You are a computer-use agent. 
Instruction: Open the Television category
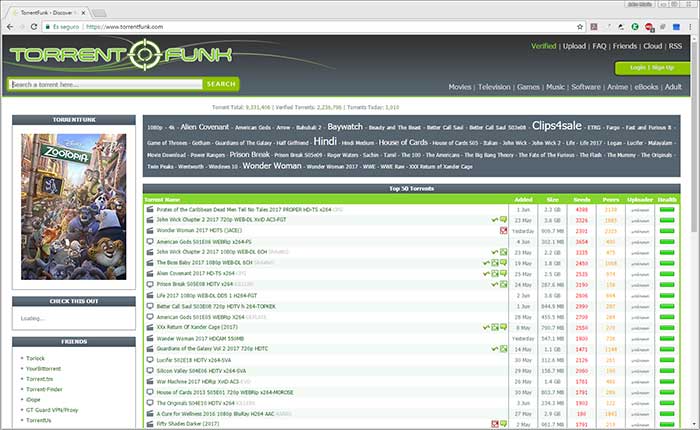click(494, 87)
